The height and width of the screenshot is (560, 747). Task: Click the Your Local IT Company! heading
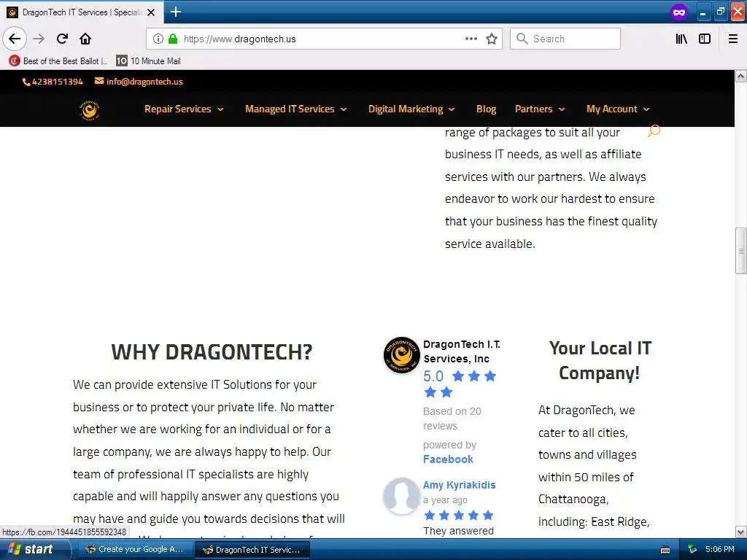[600, 360]
